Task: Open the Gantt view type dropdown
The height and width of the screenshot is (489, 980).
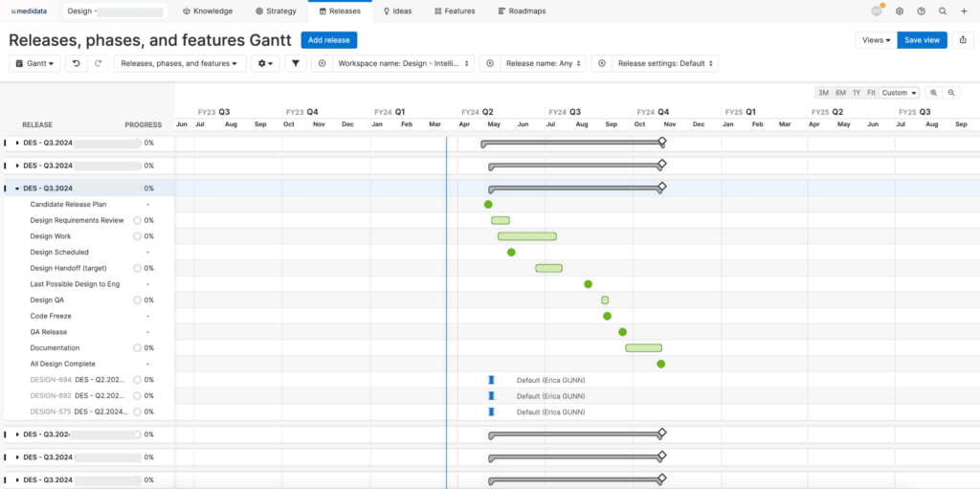Action: point(35,63)
